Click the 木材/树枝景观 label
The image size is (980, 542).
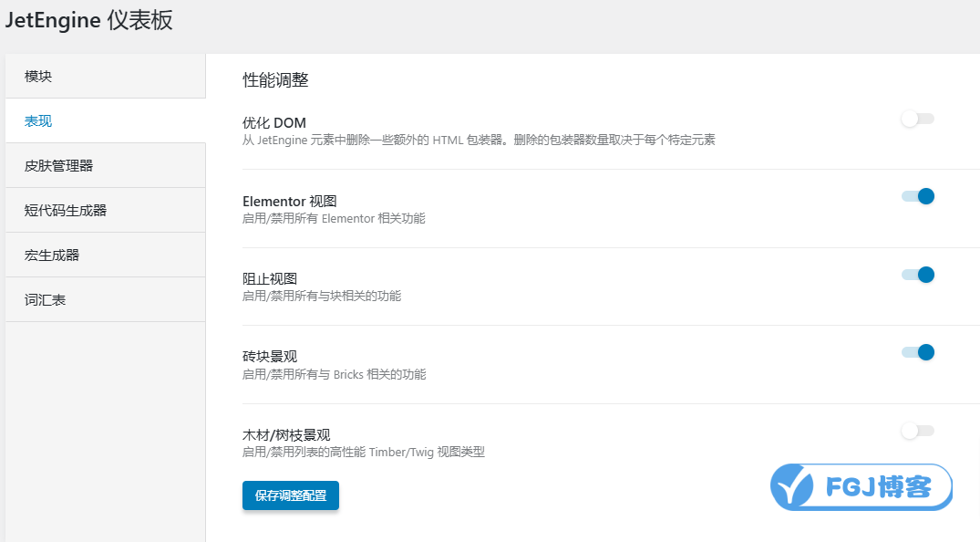[286, 435]
